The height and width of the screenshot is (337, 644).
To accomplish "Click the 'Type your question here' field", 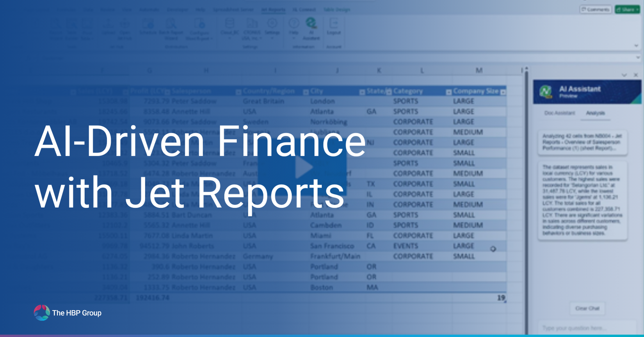I will [x=587, y=328].
